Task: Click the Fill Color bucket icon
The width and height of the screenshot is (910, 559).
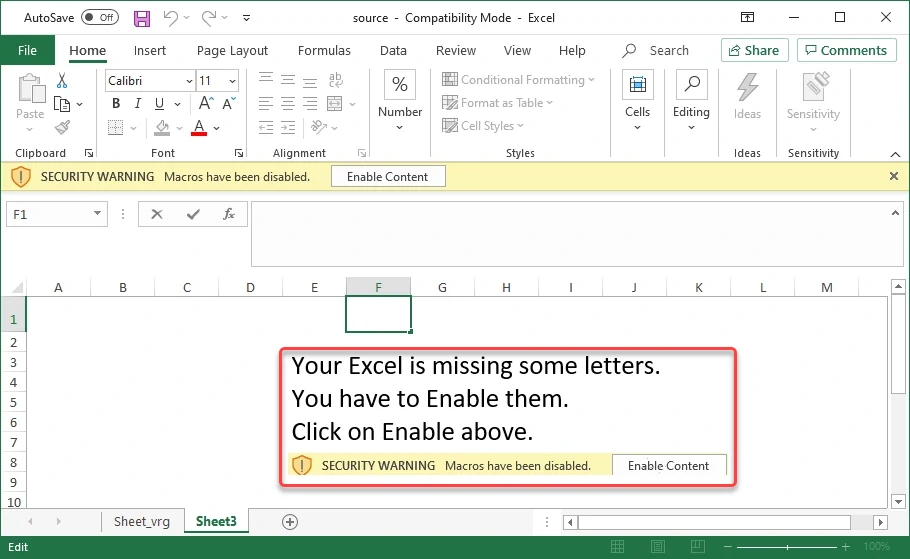Action: (x=162, y=128)
